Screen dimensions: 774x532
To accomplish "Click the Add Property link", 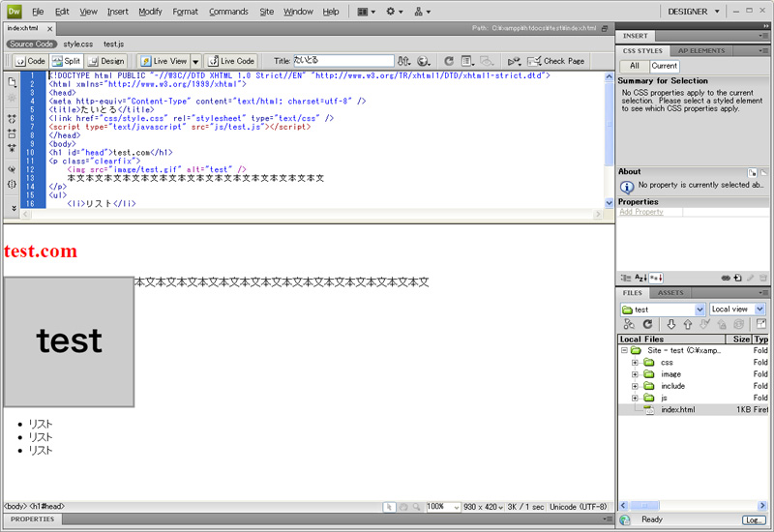I will click(641, 212).
